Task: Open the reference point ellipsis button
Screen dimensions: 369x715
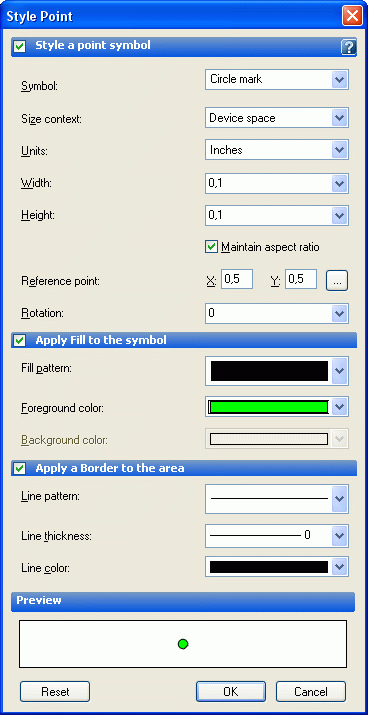Action: click(337, 280)
